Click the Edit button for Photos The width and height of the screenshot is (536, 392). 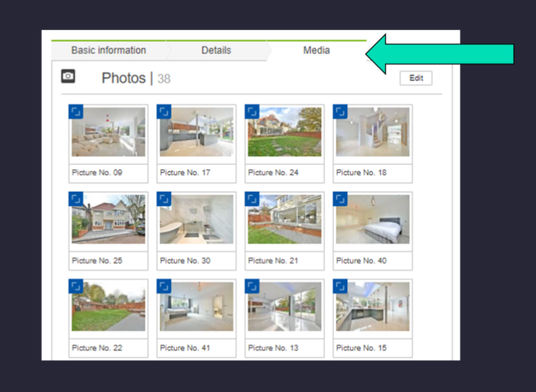click(x=416, y=78)
